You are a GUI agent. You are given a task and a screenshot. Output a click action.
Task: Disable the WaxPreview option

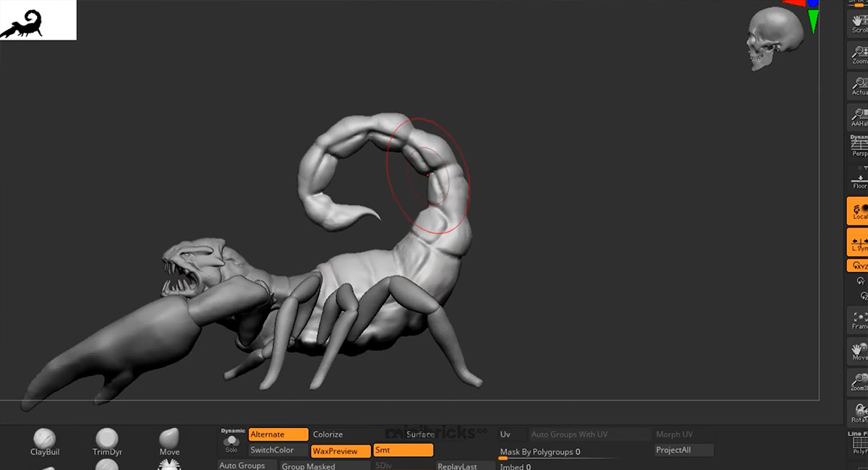(x=341, y=450)
